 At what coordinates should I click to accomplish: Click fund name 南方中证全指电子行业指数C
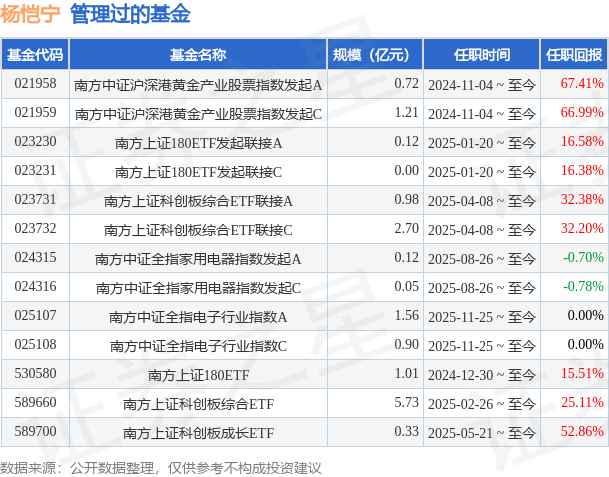pyautogui.click(x=198, y=346)
